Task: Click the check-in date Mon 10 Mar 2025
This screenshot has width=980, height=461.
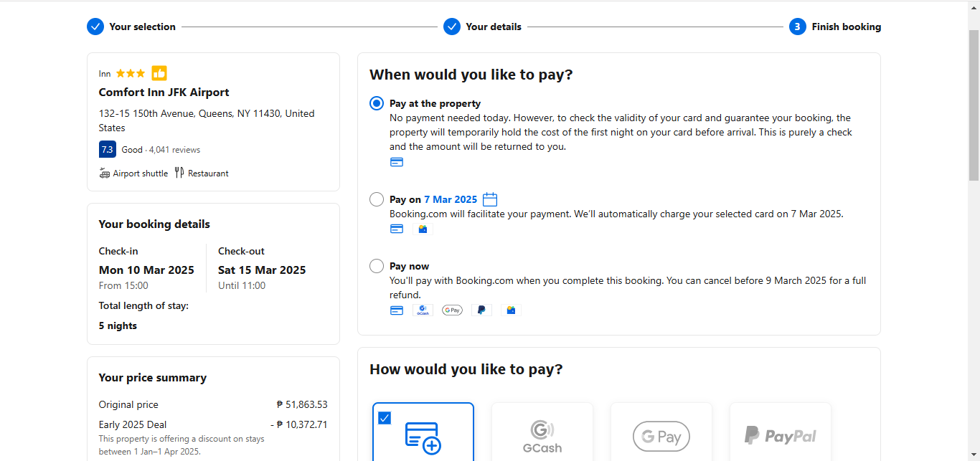Action: point(146,270)
